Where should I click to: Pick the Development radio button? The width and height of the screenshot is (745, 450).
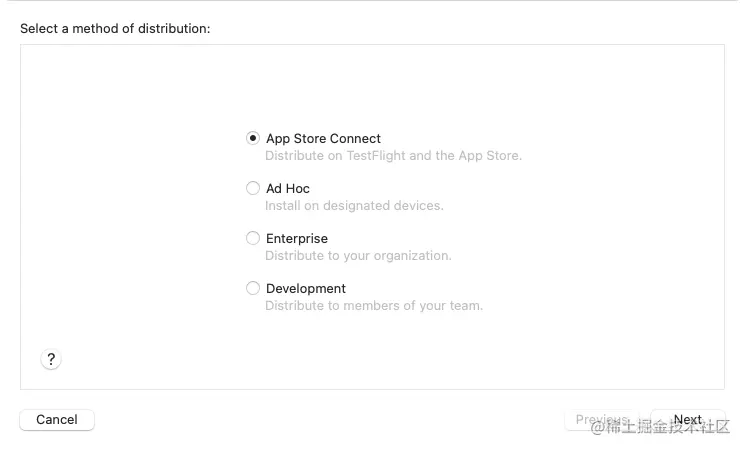253,288
